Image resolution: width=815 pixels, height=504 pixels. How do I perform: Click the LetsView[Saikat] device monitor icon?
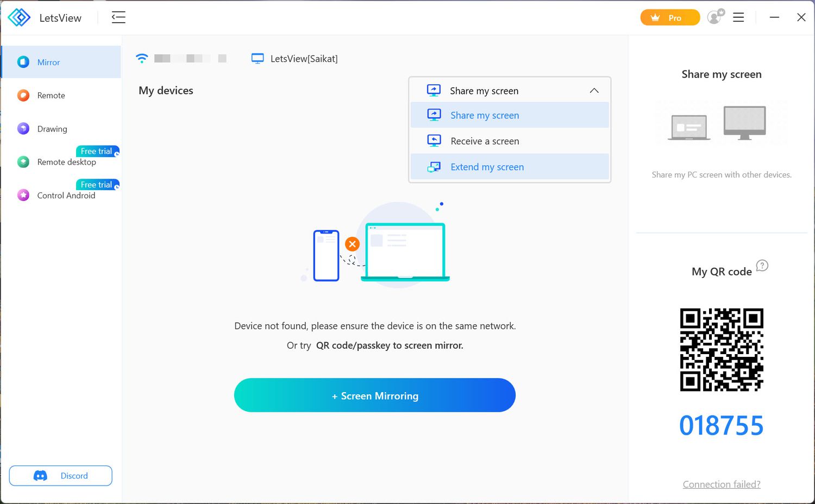tap(258, 59)
